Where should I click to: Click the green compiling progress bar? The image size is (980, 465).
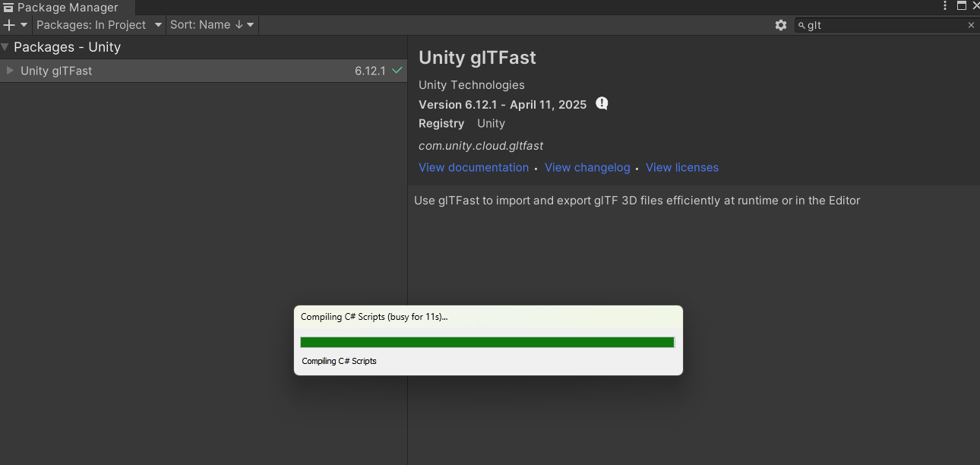point(487,343)
